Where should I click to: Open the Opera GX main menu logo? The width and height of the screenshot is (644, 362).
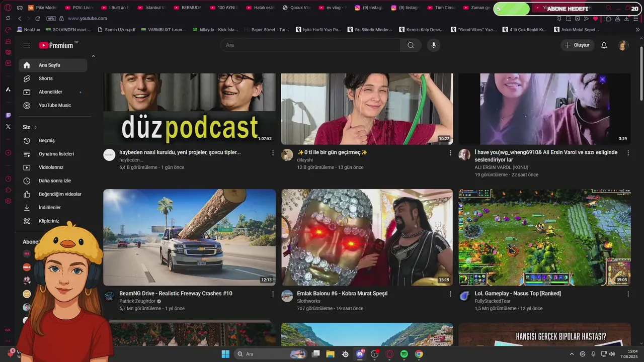[x=8, y=8]
